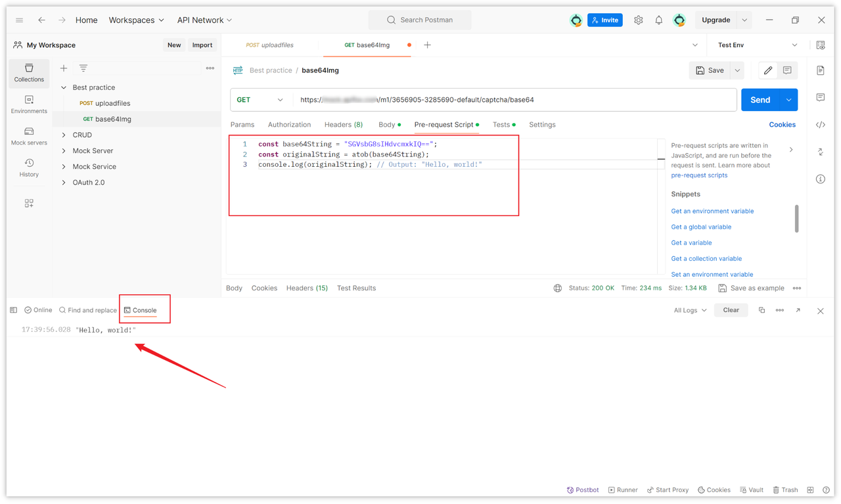Click the Send button
Screen dimensions: 841x504
pyautogui.click(x=760, y=100)
